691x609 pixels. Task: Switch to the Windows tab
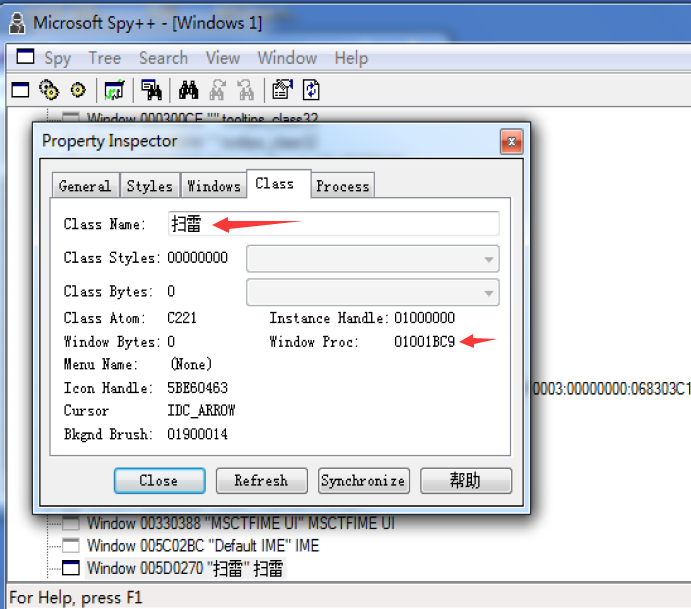click(214, 185)
